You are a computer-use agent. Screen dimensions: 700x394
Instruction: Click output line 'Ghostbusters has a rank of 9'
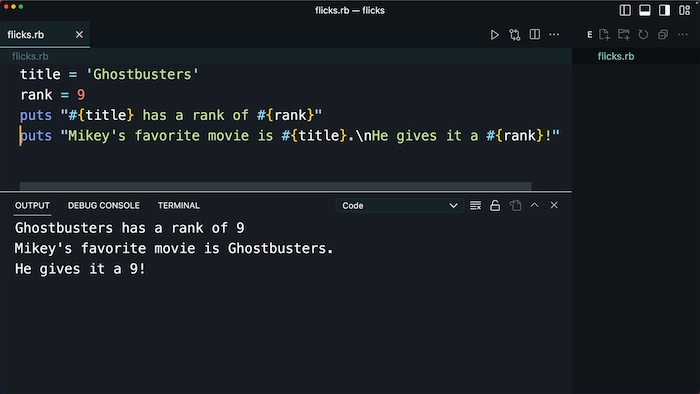click(x=129, y=228)
